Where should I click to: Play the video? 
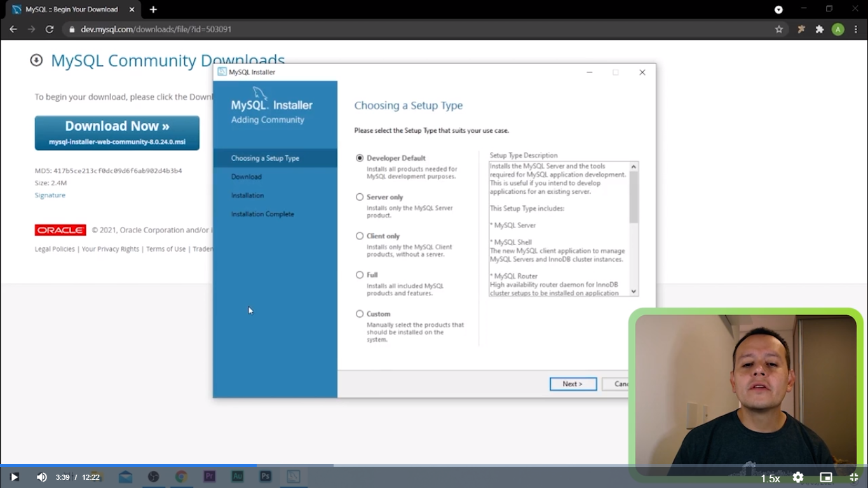point(14,477)
